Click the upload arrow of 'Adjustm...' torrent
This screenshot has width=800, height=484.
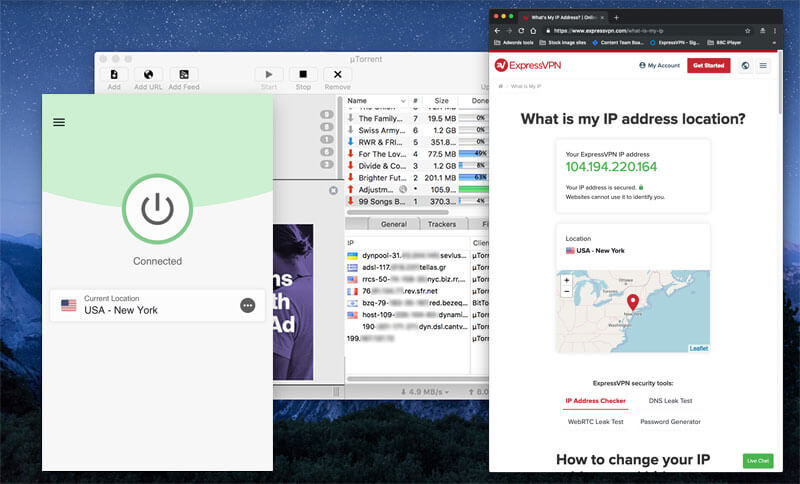tap(351, 189)
